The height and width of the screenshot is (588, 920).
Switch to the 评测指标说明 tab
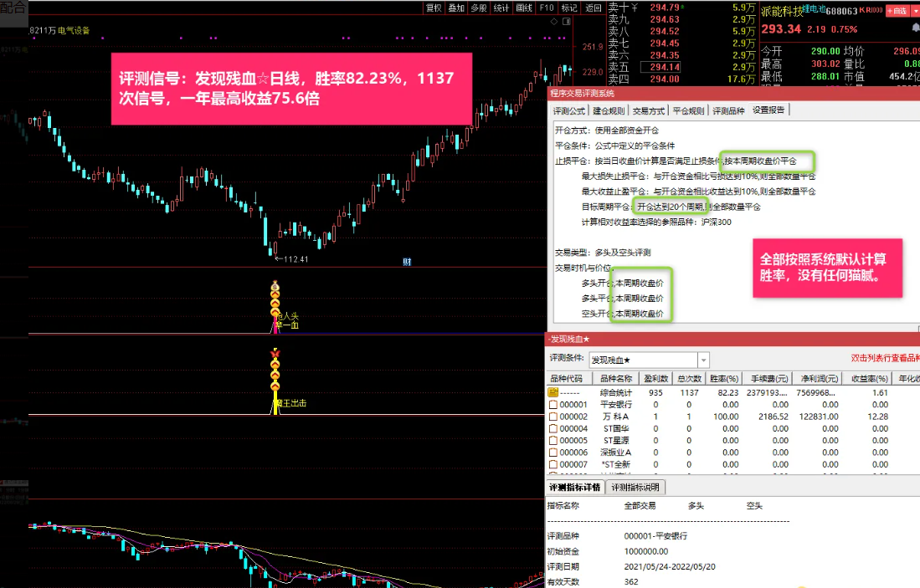(x=635, y=488)
